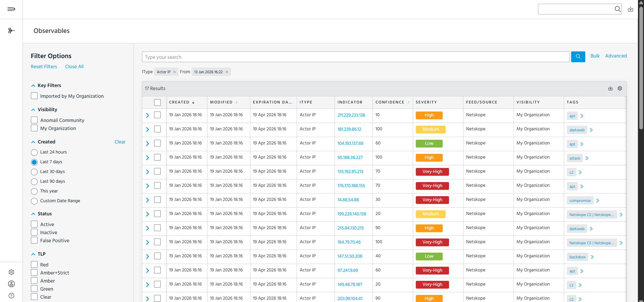
Task: Collapse the Status filter section
Action: click(33, 214)
